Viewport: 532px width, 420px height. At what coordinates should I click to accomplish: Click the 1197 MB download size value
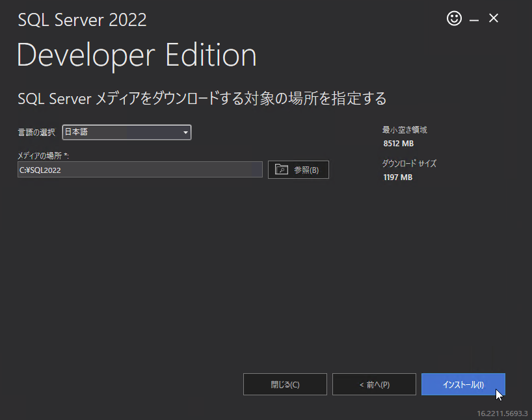point(397,177)
